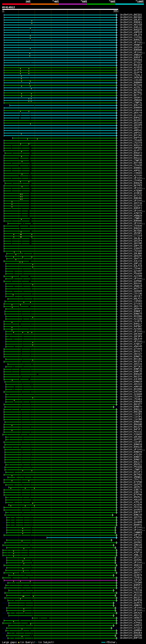Open hit UniRef100_B9T6D4
This screenshot has width=146, height=644.
[x=131, y=60]
